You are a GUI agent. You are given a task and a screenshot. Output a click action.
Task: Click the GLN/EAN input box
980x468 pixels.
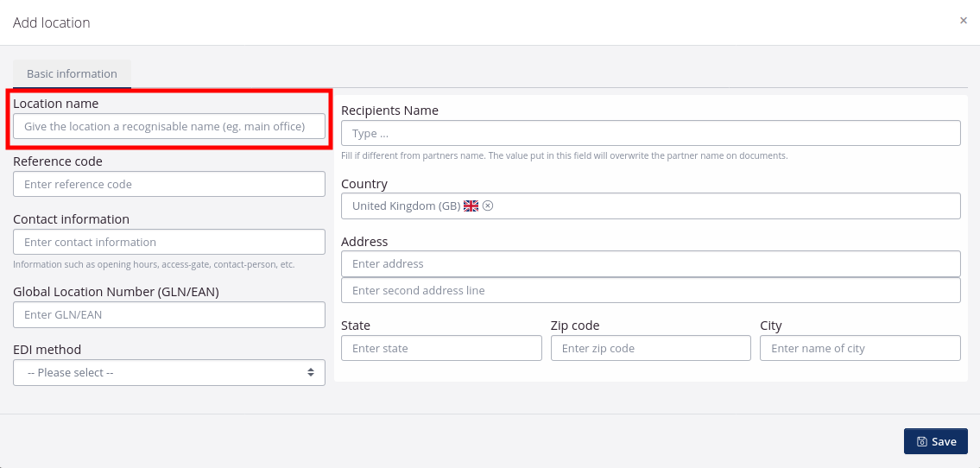pos(168,315)
